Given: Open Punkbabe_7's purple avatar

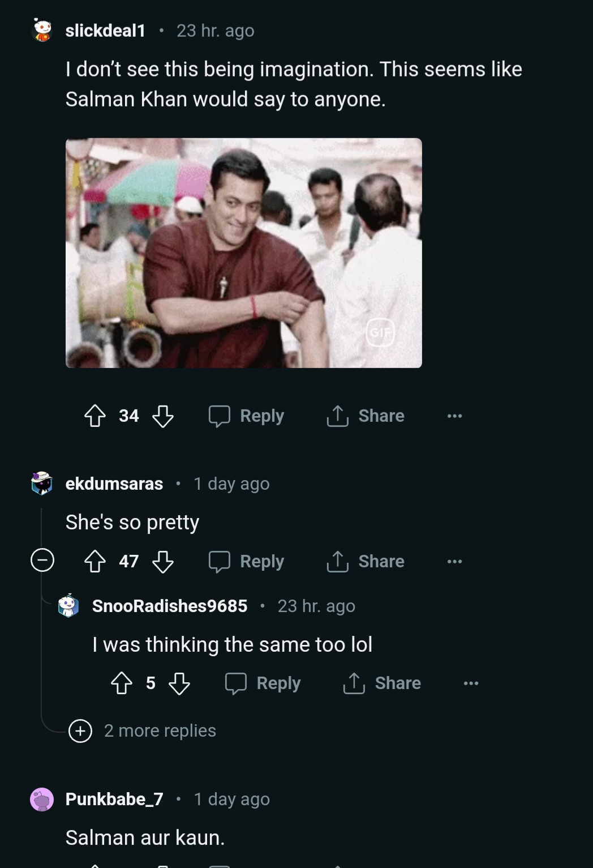Looking at the screenshot, I should pyautogui.click(x=42, y=799).
